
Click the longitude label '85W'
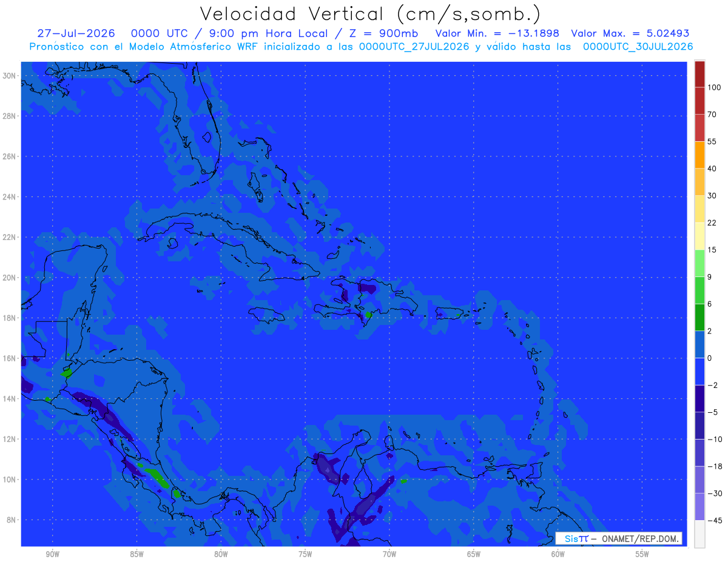pyautogui.click(x=136, y=555)
